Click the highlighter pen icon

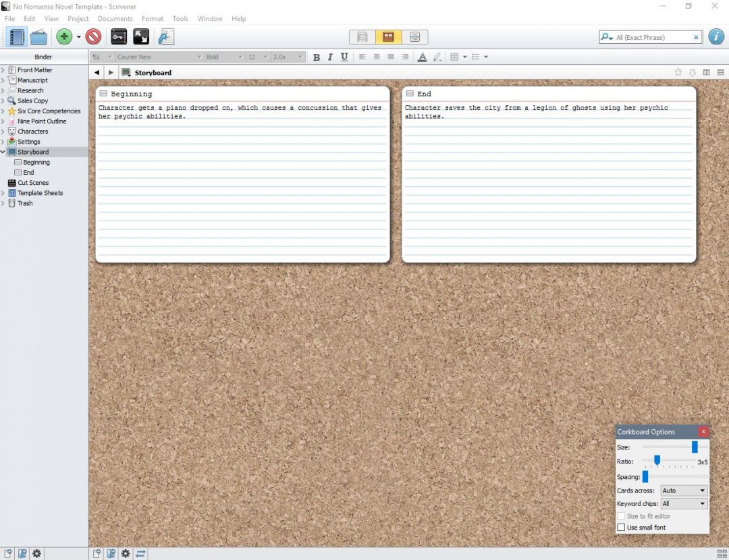[437, 57]
